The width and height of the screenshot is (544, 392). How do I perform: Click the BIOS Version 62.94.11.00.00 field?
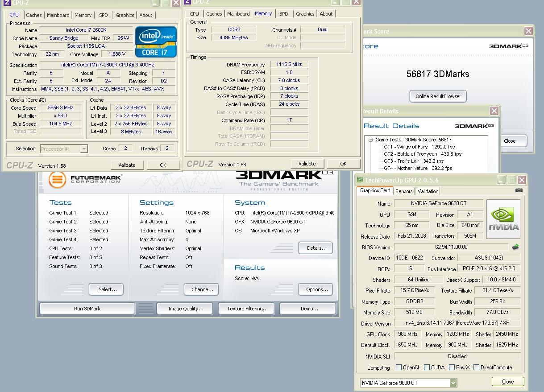click(451, 247)
